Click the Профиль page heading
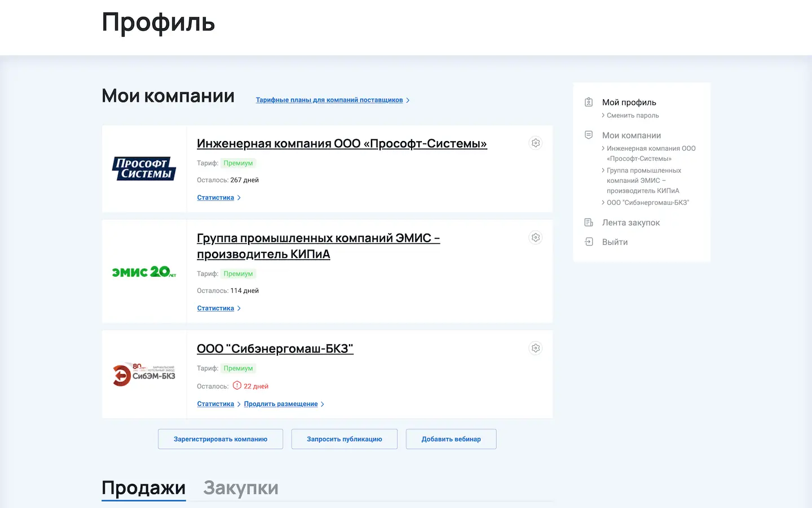Screen dimensions: 812x508 [158, 23]
